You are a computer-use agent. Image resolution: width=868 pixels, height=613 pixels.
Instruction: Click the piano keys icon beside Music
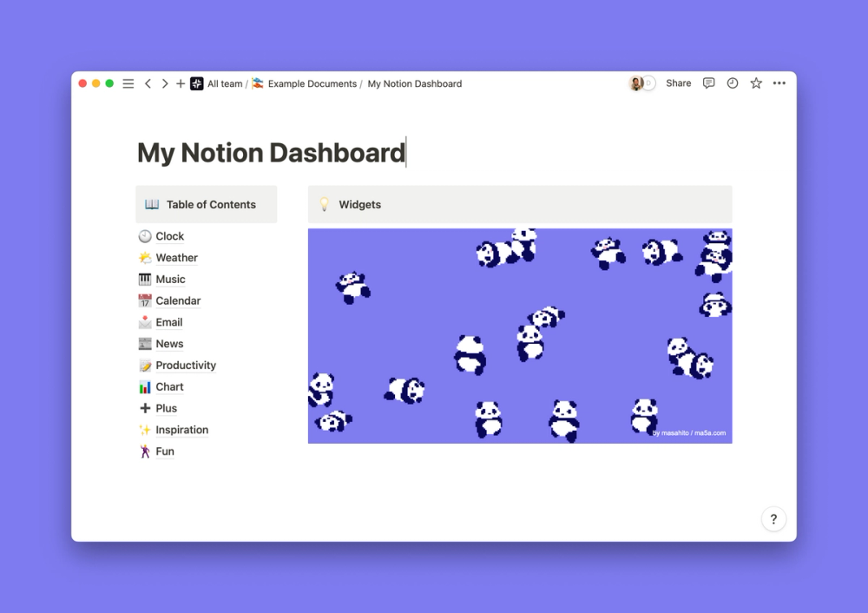point(145,280)
